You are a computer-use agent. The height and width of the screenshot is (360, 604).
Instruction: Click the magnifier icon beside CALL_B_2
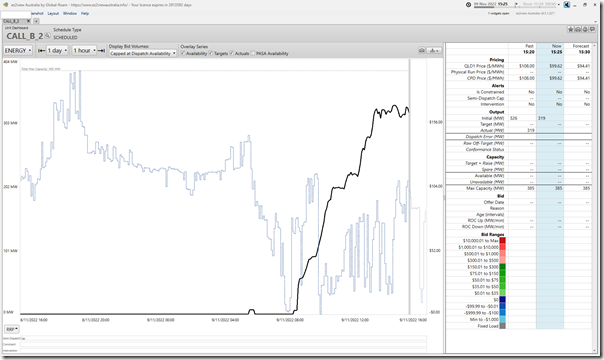coord(48,36)
